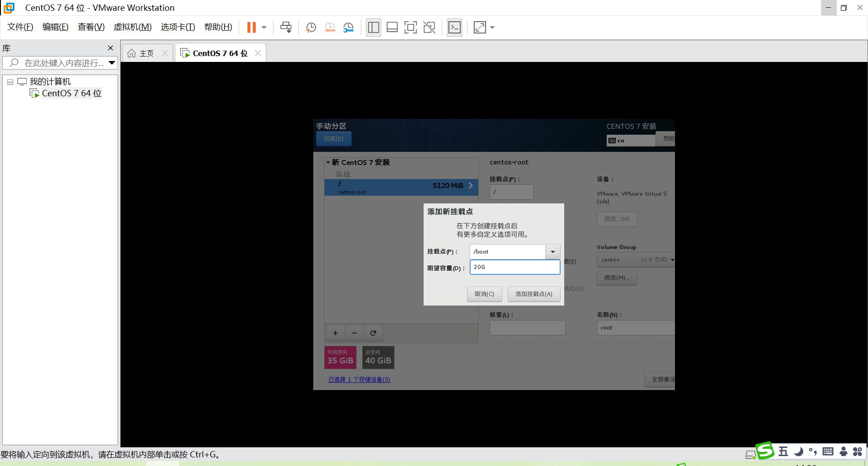Open the 已选择 1 个存储设备(S) link
Screen dimensions: 868x466
tap(359, 380)
